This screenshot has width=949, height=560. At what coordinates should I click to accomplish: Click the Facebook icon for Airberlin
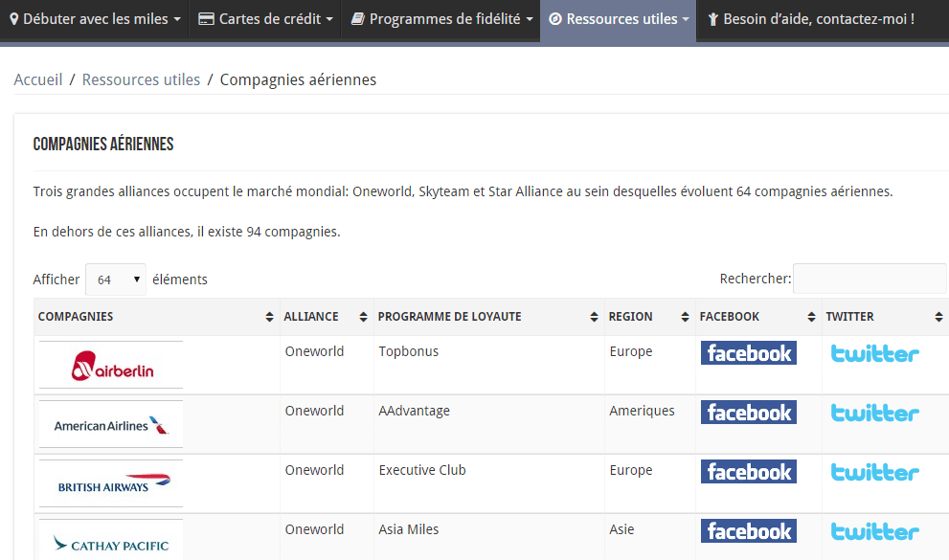click(x=748, y=353)
